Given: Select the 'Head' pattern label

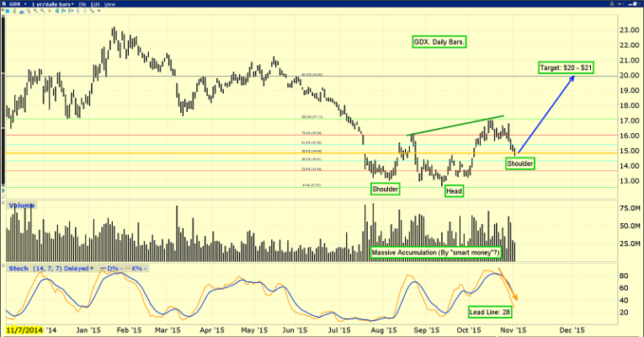Looking at the screenshot, I should pos(455,191).
